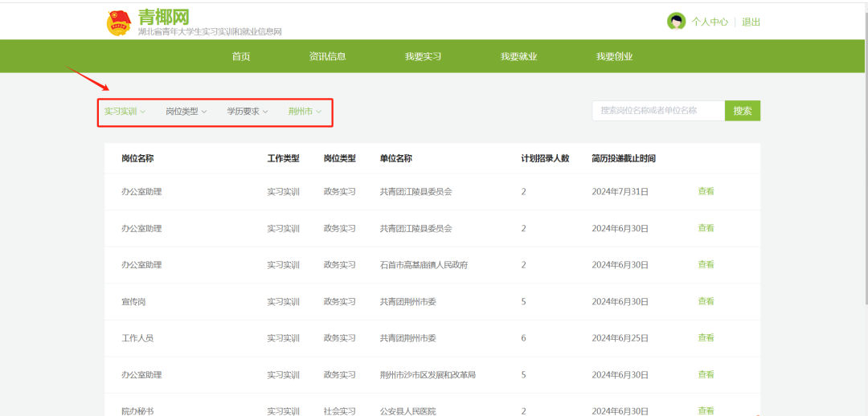Click the 2024年7月31日 deadline cell

point(620,191)
